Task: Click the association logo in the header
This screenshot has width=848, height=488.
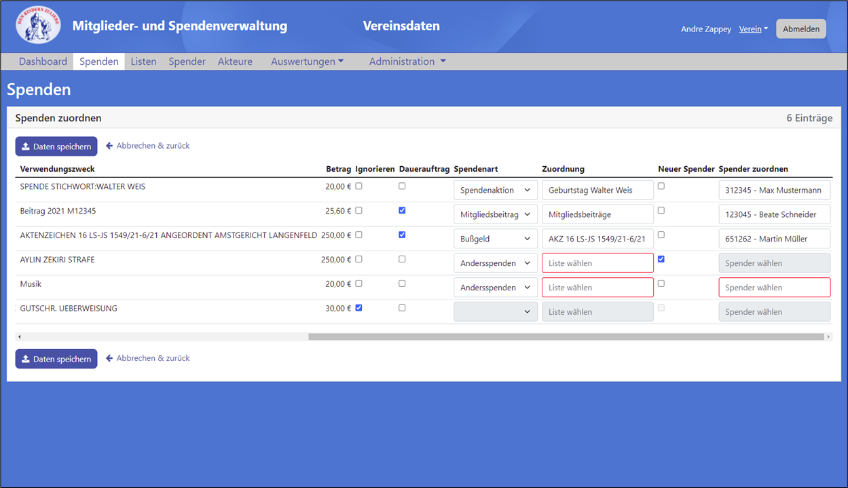Action: (38, 25)
